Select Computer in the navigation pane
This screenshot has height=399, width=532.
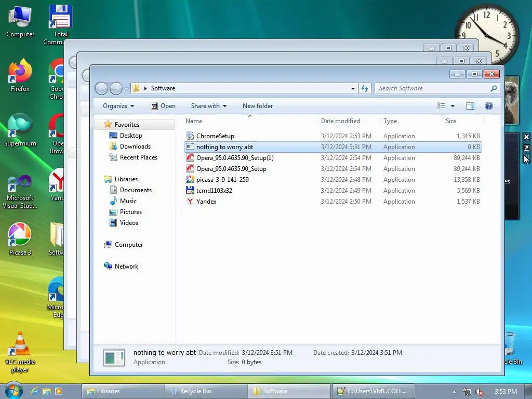129,245
